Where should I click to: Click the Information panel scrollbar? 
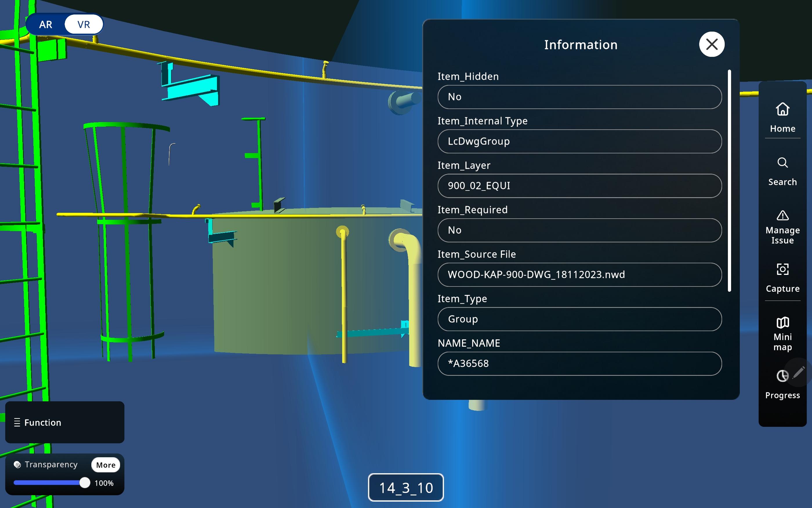pyautogui.click(x=729, y=181)
